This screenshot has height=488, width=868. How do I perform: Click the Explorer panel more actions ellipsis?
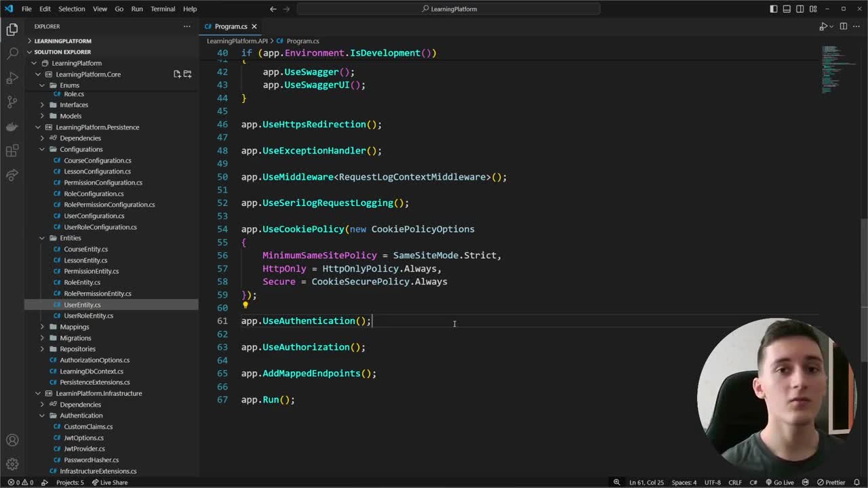(x=186, y=26)
